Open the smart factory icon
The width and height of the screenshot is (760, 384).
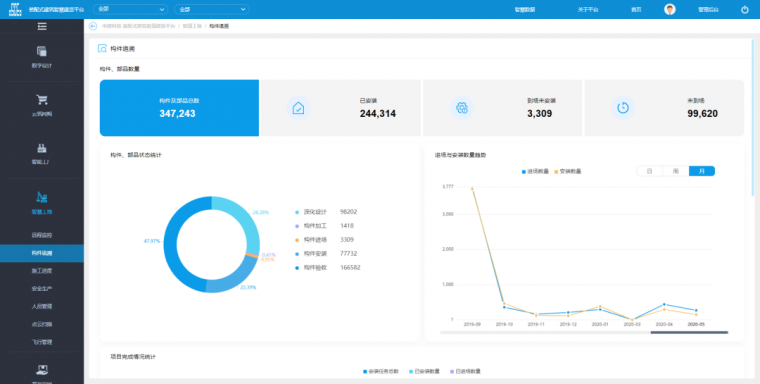[x=42, y=148]
